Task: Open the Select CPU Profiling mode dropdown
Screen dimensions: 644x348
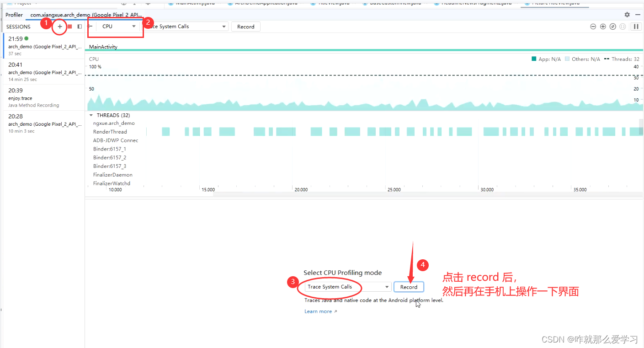Action: (x=348, y=287)
